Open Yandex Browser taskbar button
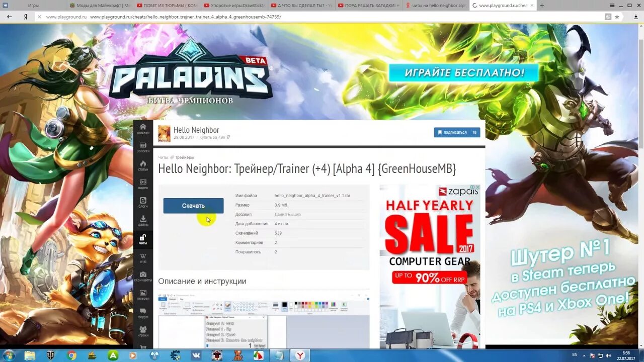The width and height of the screenshot is (644, 362). pyautogui.click(x=300, y=355)
